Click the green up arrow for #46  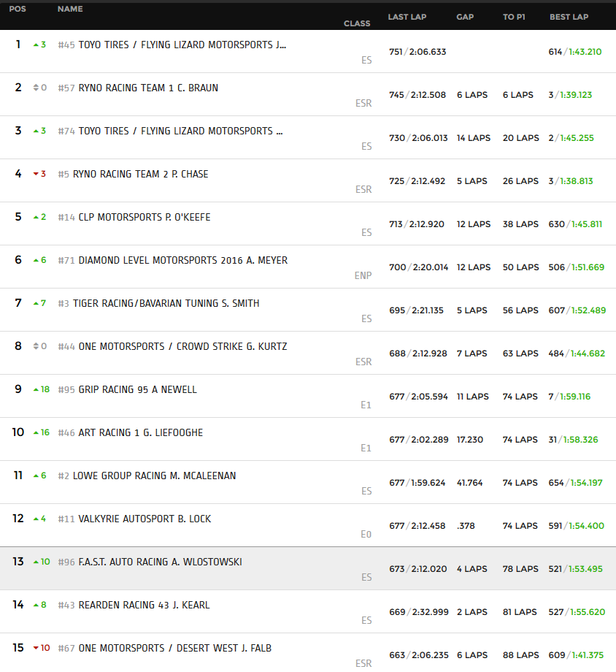pos(36,432)
